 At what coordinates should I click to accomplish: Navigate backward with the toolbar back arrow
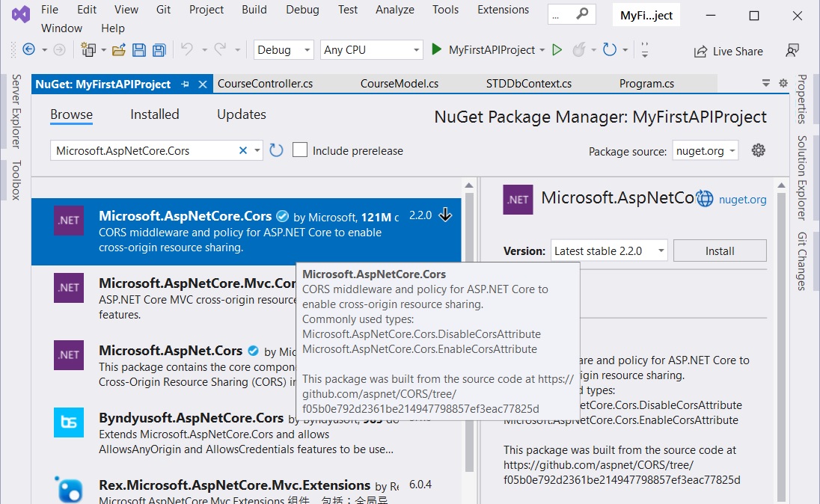tap(28, 49)
